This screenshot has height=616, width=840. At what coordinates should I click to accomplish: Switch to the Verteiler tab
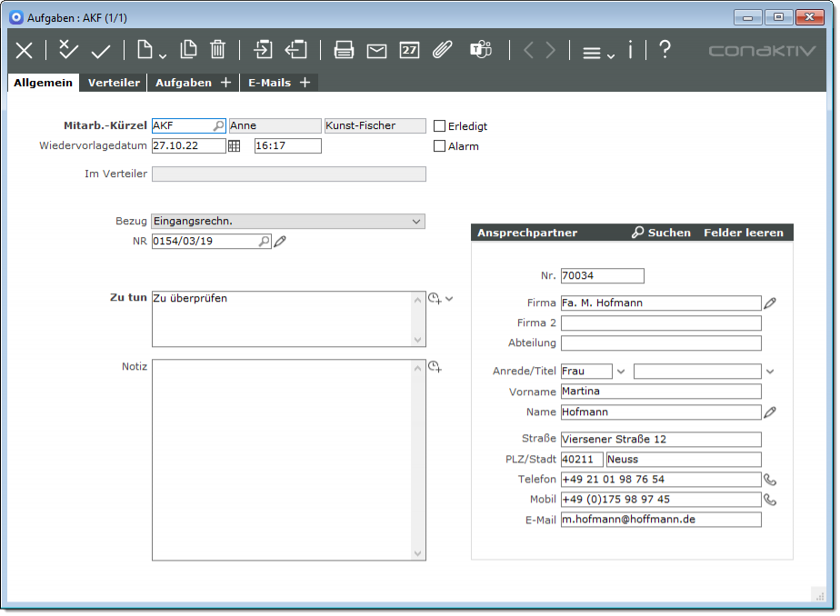[114, 83]
